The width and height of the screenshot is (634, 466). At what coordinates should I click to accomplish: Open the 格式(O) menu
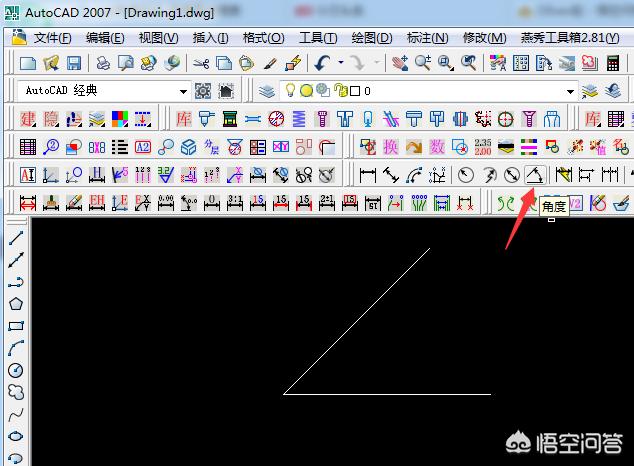click(263, 38)
